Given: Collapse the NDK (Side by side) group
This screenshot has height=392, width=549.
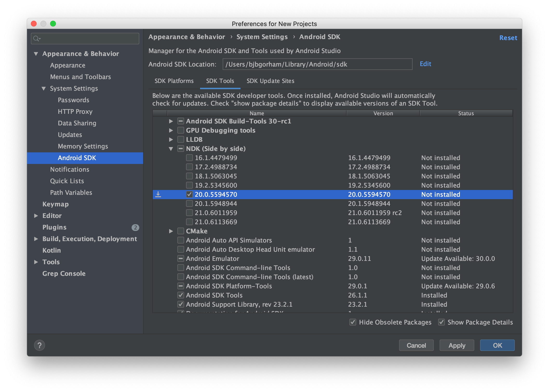Looking at the screenshot, I should pos(171,149).
